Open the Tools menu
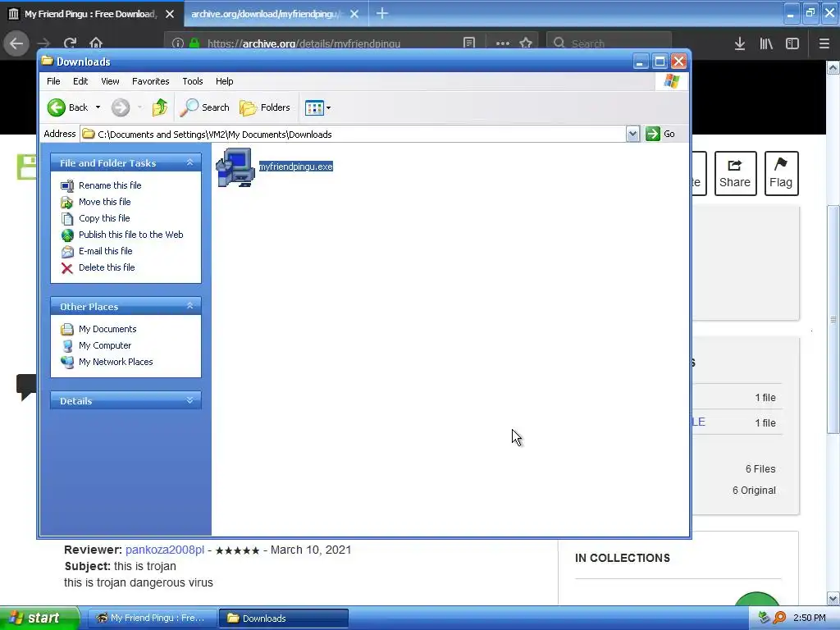This screenshot has height=630, width=840. (x=192, y=81)
